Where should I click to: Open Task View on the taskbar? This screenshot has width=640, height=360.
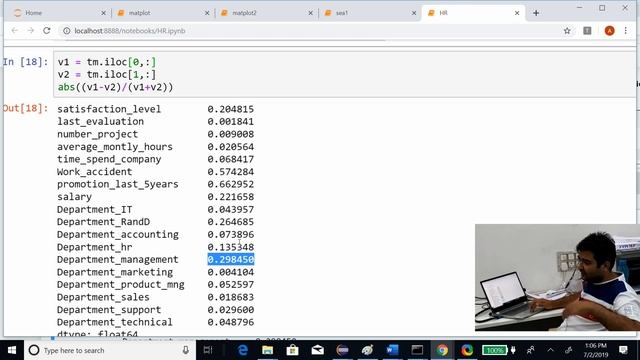click(208, 350)
